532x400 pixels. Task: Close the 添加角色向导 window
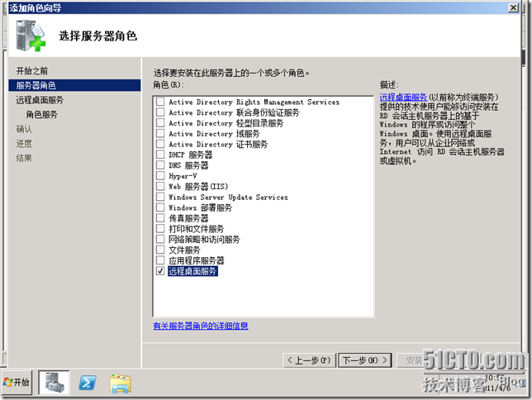click(514, 7)
